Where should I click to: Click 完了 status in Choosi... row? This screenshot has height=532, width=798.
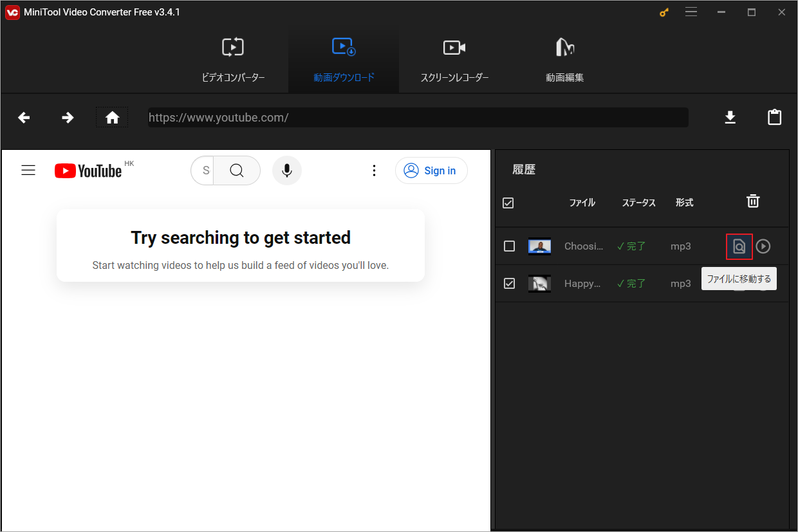pyautogui.click(x=631, y=246)
